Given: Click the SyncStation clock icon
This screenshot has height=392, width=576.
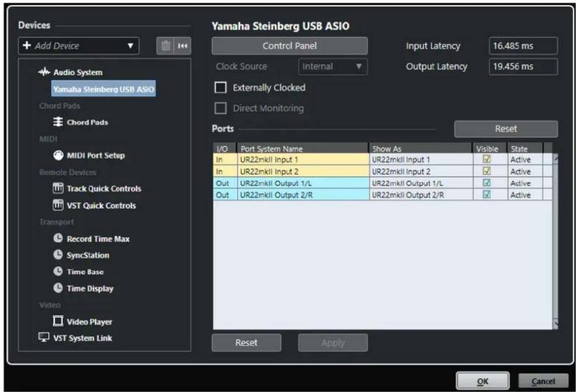Looking at the screenshot, I should click(58, 255).
